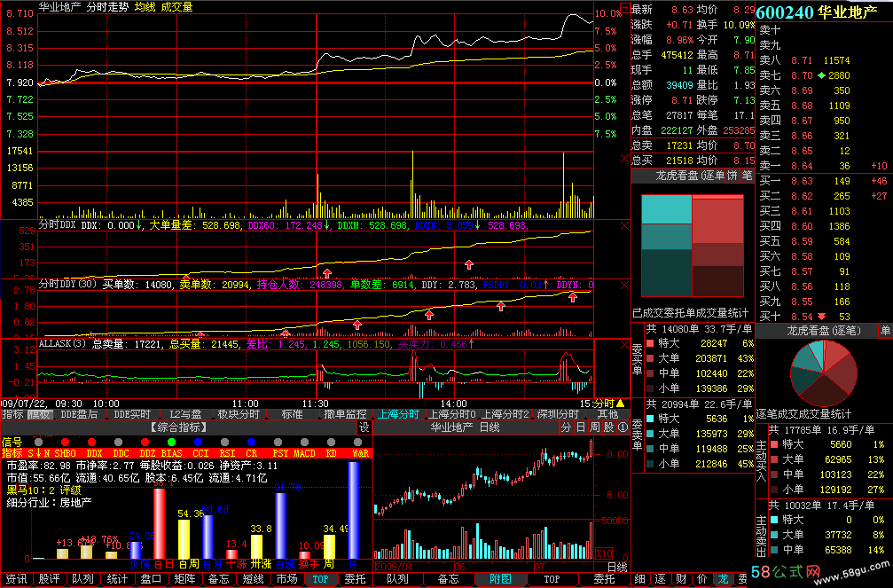This screenshot has height=588, width=893.
Task: Select the BIAS green signal dot
Action: (x=171, y=443)
